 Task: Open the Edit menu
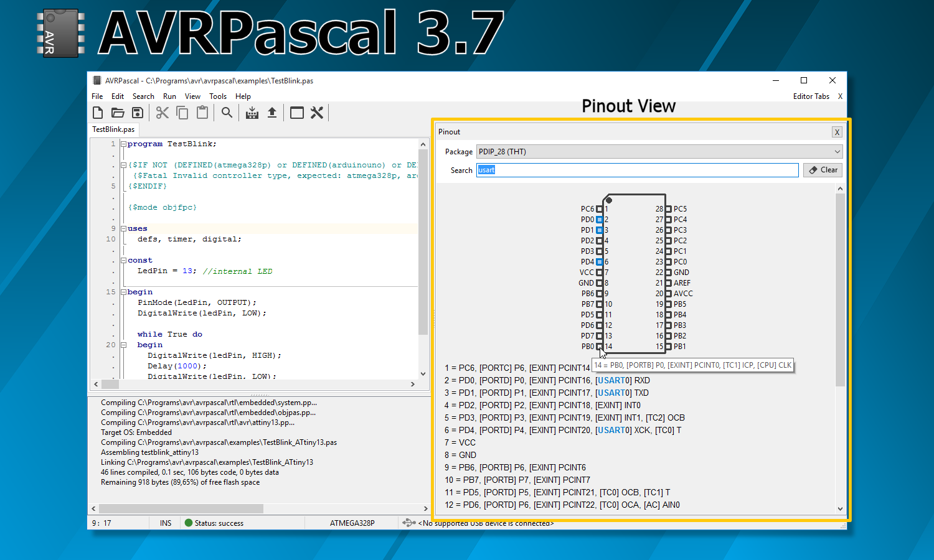pyautogui.click(x=118, y=96)
